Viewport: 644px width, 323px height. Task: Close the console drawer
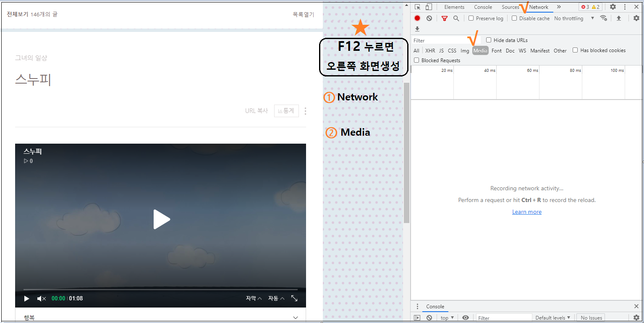(636, 307)
